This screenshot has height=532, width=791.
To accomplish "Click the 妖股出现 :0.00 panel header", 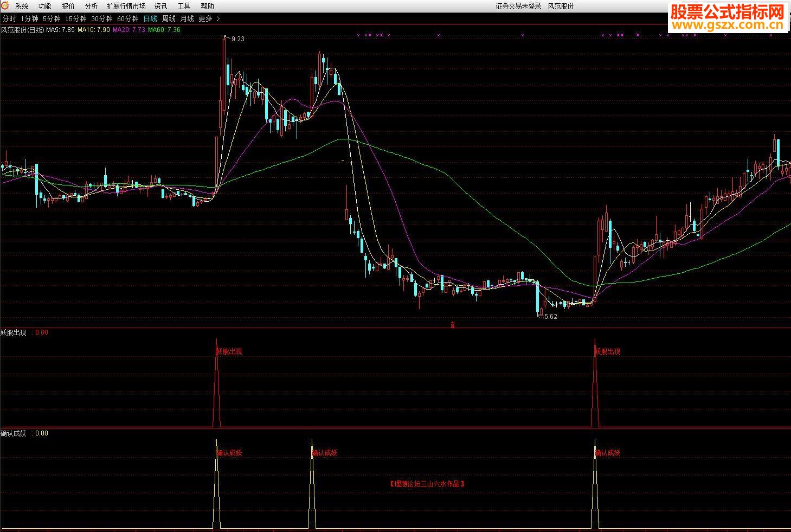I will tap(24, 332).
